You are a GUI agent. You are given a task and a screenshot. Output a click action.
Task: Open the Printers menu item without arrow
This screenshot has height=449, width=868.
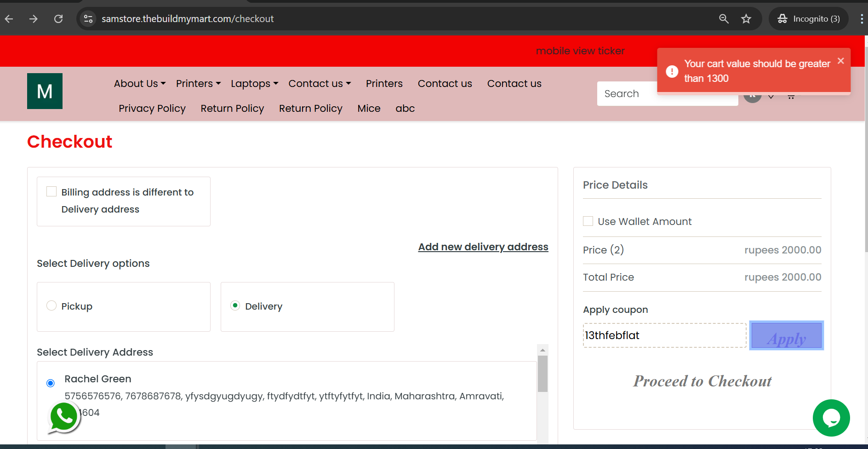[x=384, y=84]
